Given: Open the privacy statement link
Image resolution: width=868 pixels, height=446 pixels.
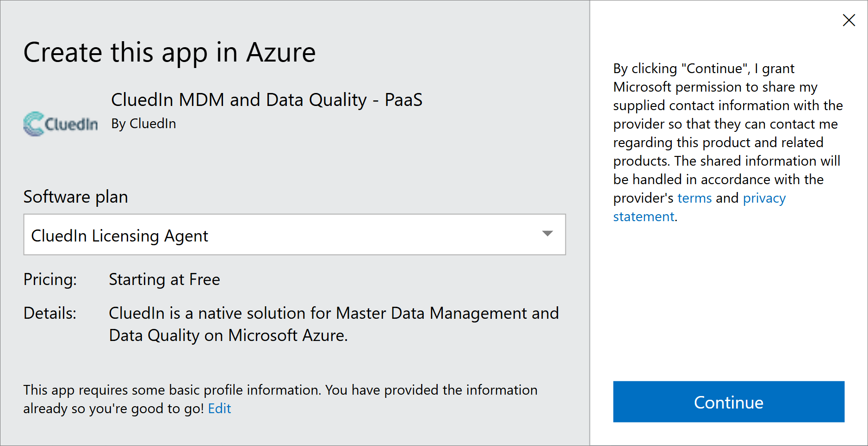Looking at the screenshot, I should coord(764,198).
